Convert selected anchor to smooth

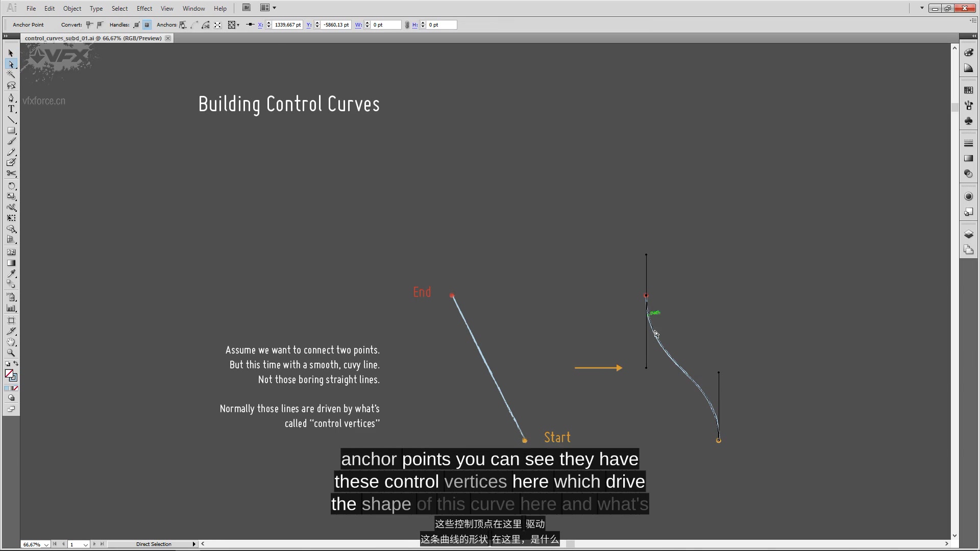(x=100, y=24)
